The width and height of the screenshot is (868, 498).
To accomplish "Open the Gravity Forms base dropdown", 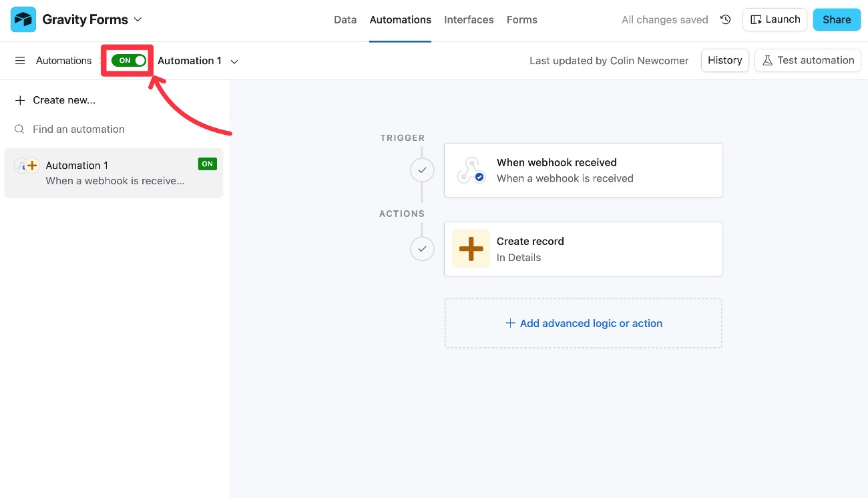I will click(x=138, y=19).
